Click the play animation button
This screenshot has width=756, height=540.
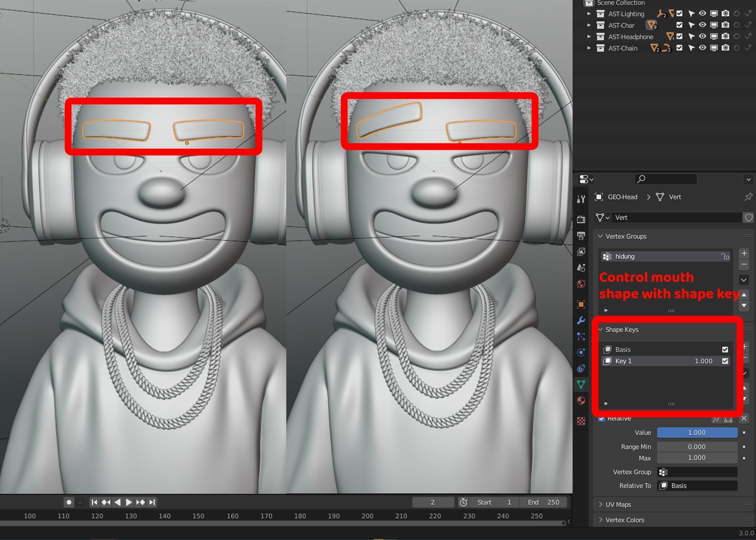(x=129, y=502)
